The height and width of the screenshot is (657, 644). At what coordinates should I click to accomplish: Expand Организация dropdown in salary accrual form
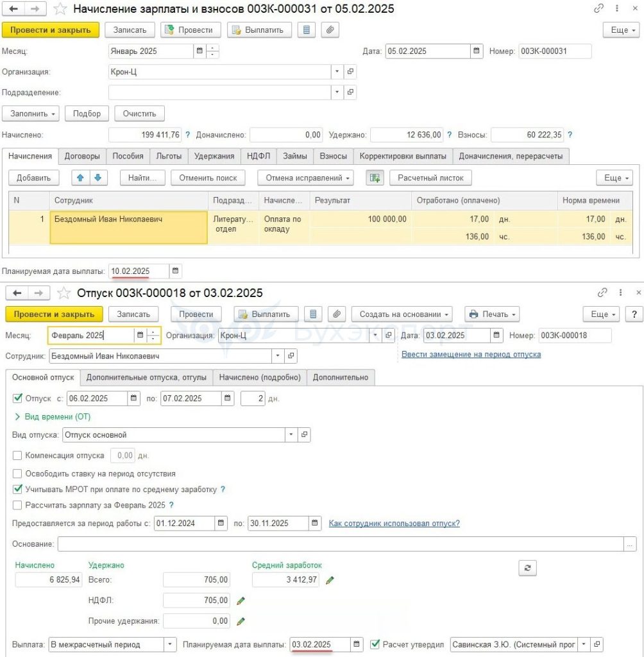point(337,72)
